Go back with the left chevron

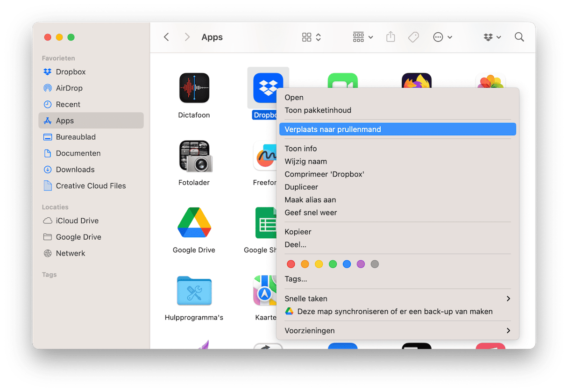pos(166,37)
